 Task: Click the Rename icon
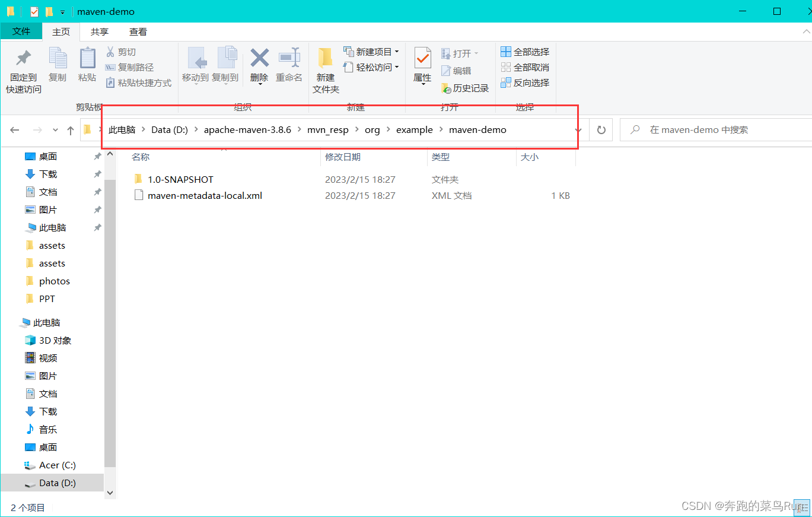289,58
